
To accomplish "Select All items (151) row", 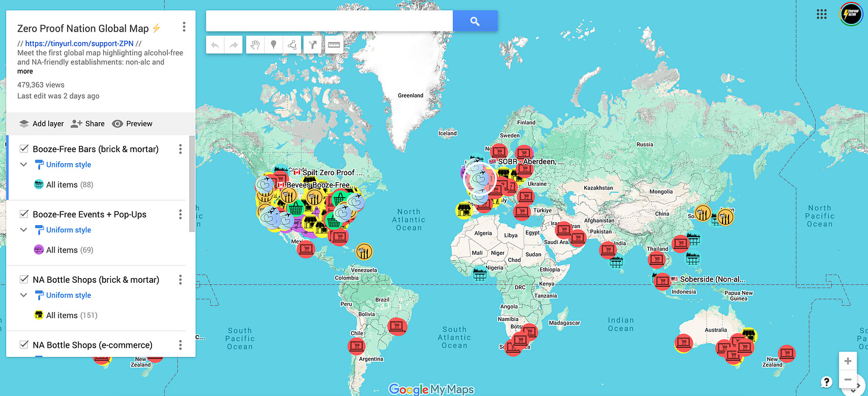I will 66,315.
